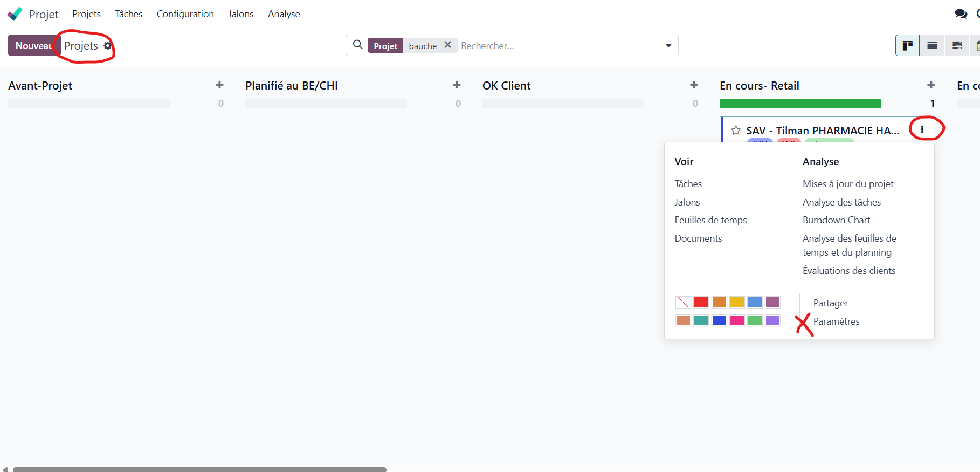Switch to List view
This screenshot has width=980, height=472.
(932, 46)
